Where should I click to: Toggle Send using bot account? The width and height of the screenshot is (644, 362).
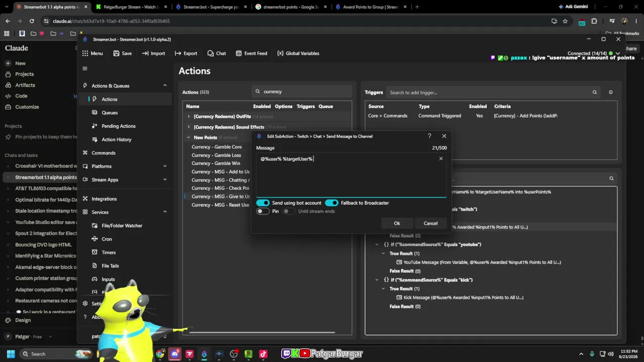[263, 203]
